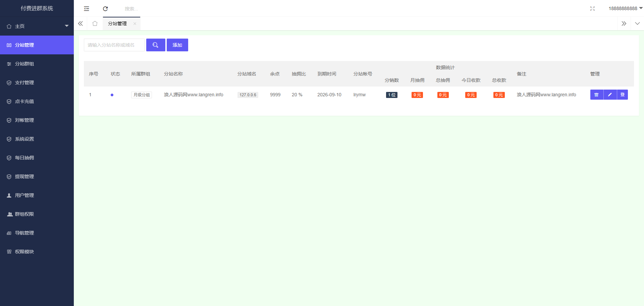Click the substation name search field

(x=114, y=45)
